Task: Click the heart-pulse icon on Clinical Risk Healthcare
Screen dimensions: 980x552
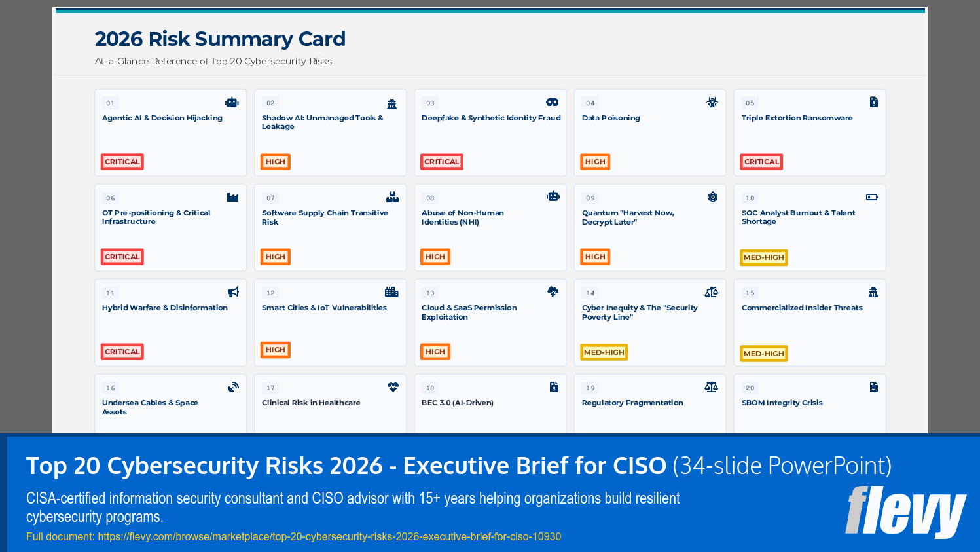Action: (392, 387)
